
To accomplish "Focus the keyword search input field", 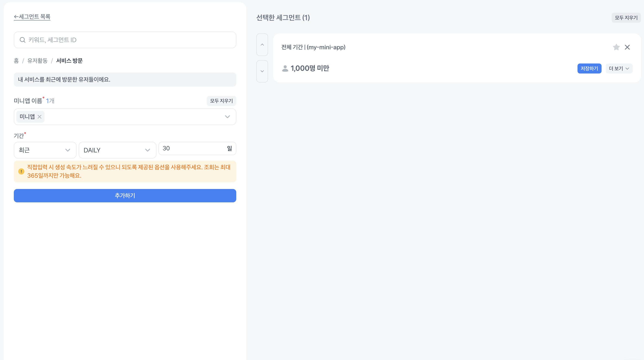I will coord(130,40).
